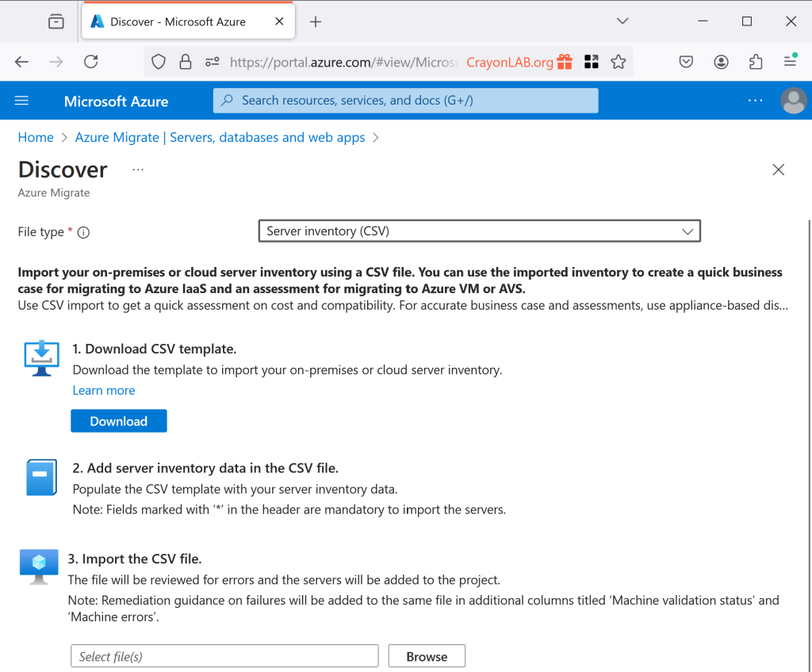Open Azure header more options ellipsis

[x=755, y=101]
